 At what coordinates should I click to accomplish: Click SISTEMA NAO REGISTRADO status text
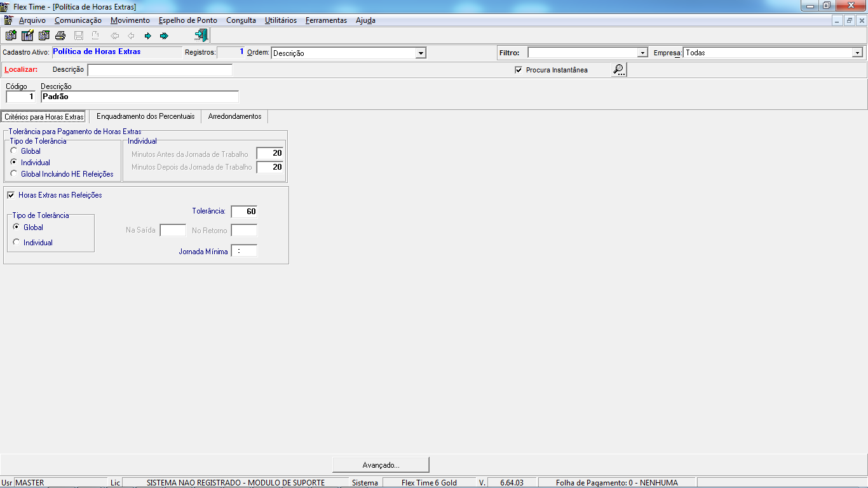pos(235,483)
